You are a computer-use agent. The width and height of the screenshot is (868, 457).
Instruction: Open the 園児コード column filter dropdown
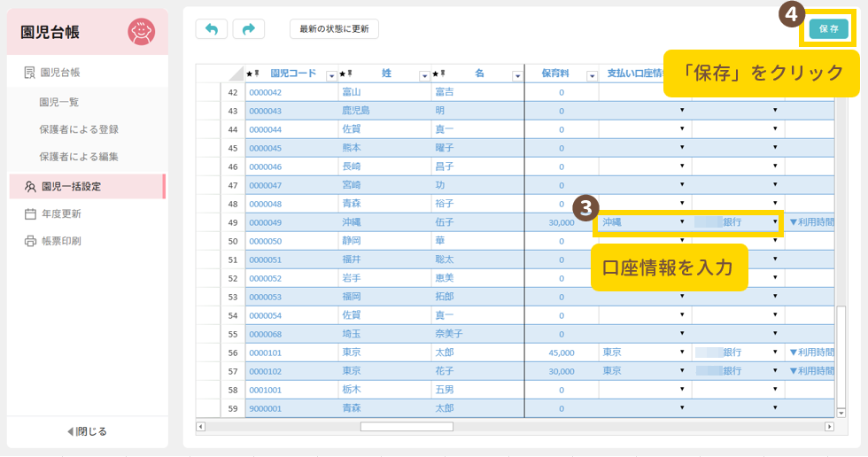point(331,75)
